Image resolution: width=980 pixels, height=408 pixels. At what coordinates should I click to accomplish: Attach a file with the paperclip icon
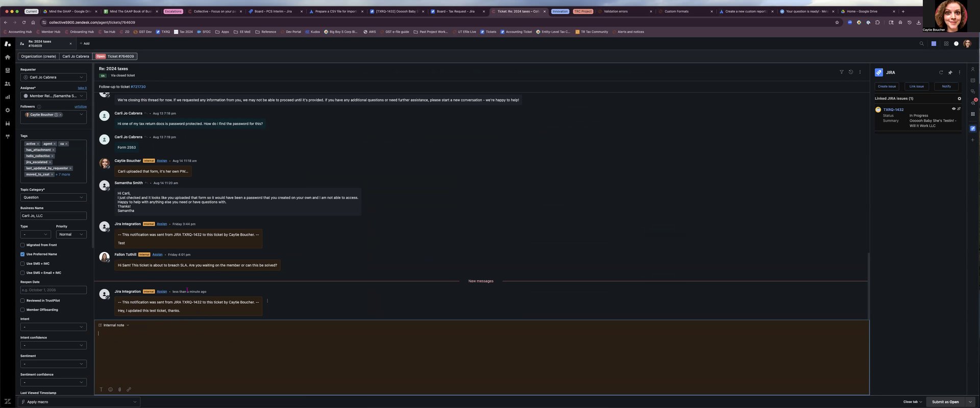click(119, 390)
